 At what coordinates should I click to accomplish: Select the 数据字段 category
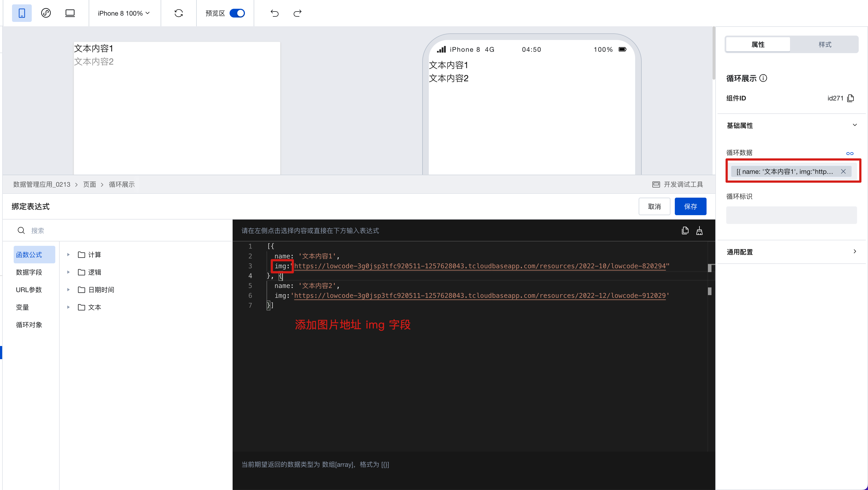29,272
